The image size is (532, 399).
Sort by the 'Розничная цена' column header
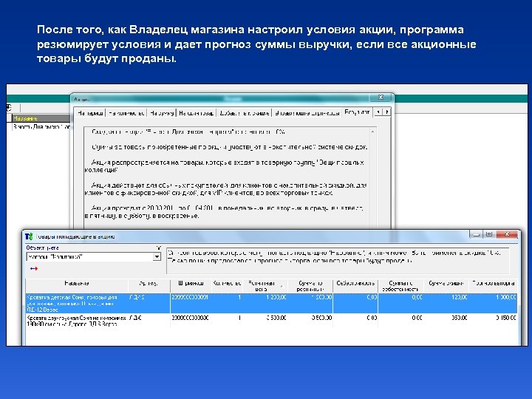265,286
